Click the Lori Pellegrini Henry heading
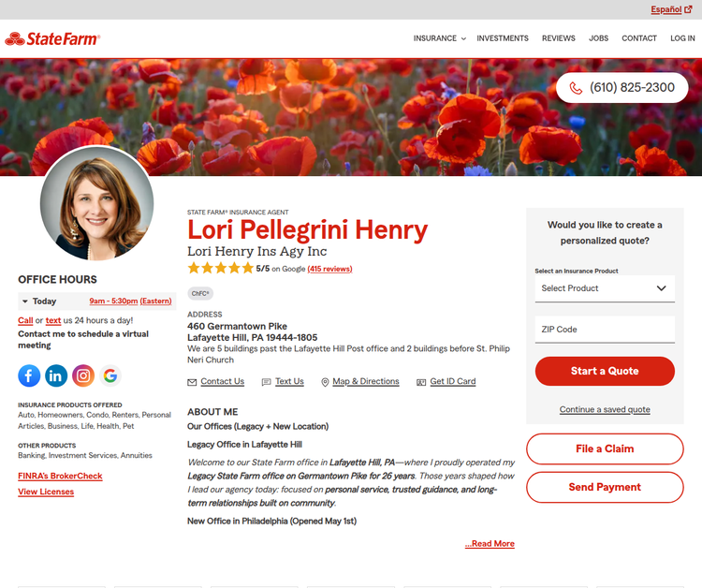702x588 pixels. 308,230
